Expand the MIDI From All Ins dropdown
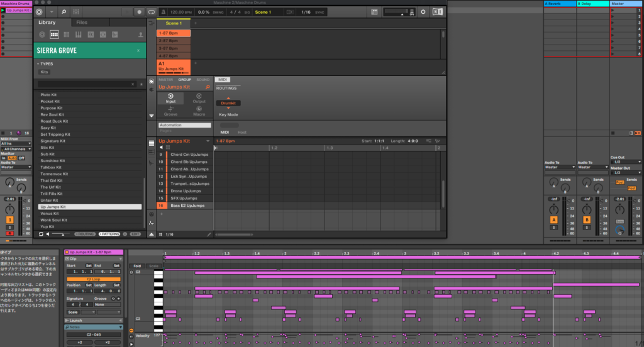This screenshot has width=644, height=347. [15, 143]
